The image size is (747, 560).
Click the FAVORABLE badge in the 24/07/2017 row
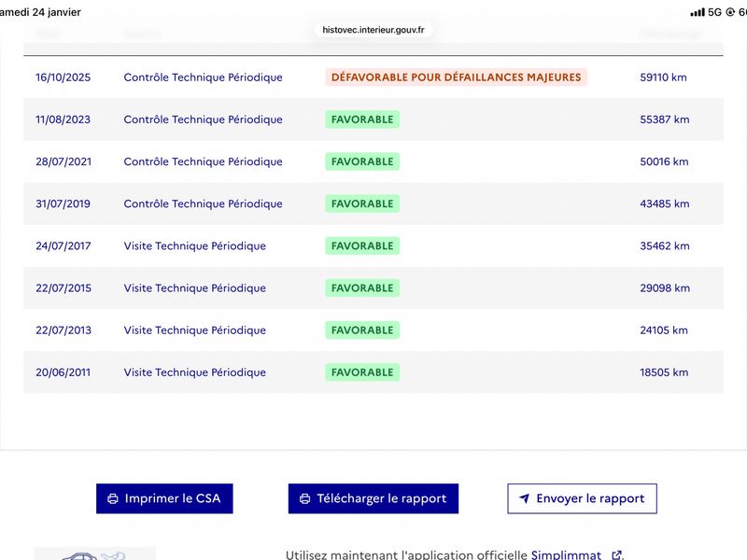[362, 245]
